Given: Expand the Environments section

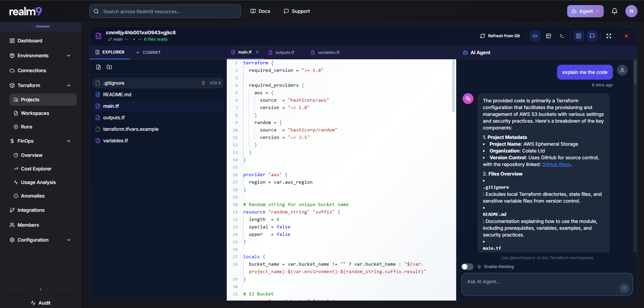Looking at the screenshot, I should [x=69, y=56].
